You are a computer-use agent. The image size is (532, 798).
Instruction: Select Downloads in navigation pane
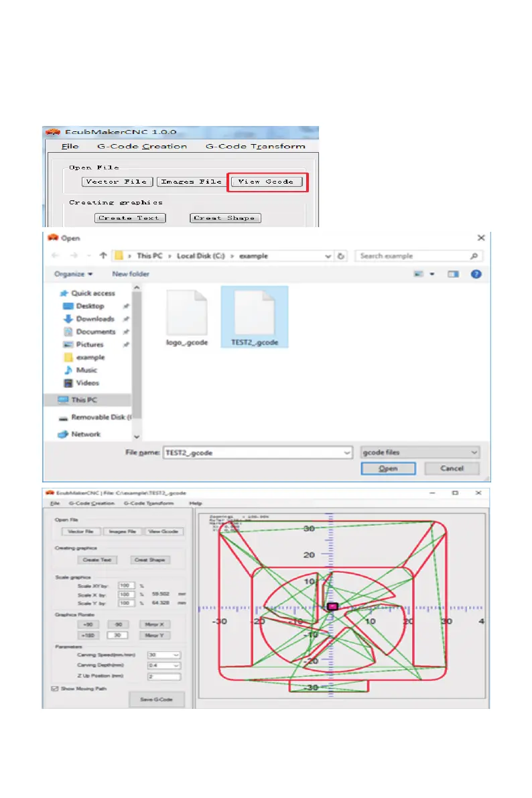tap(89, 318)
